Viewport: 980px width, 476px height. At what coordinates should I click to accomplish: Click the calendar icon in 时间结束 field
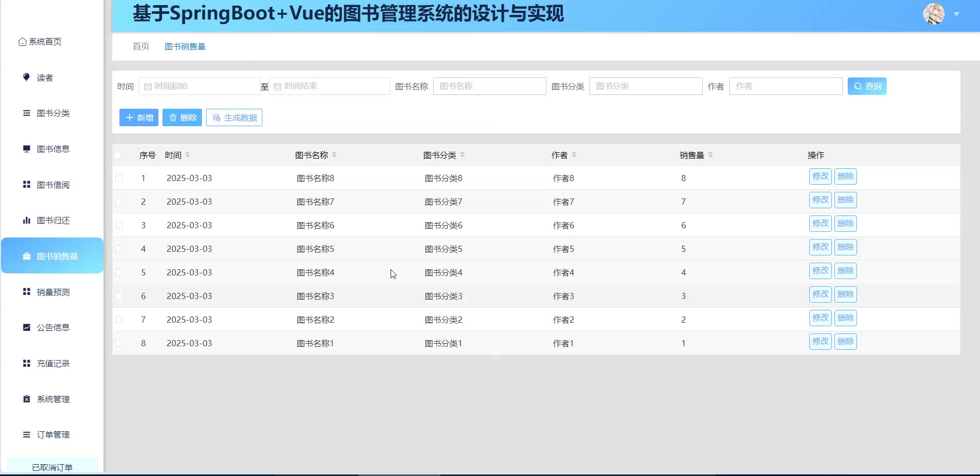[x=277, y=87]
